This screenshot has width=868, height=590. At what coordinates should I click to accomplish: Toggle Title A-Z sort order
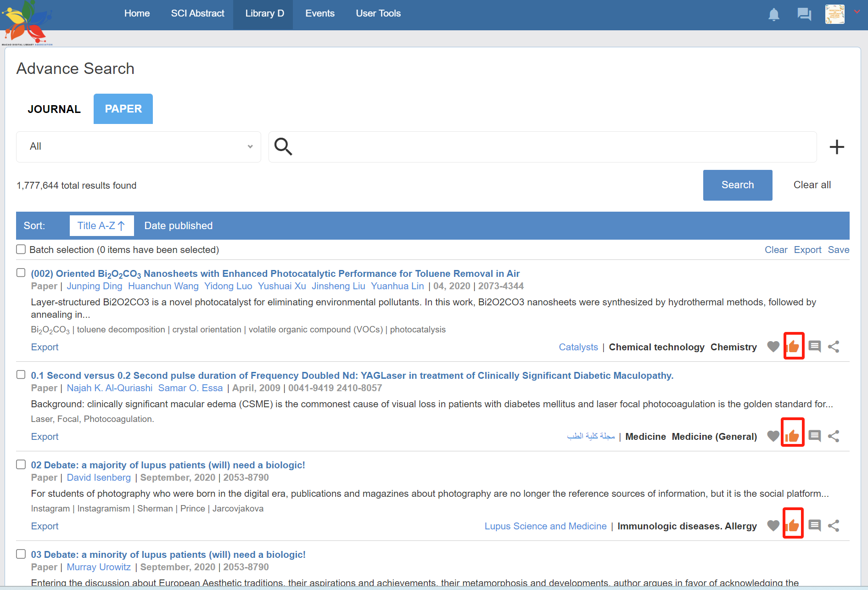pos(101,226)
